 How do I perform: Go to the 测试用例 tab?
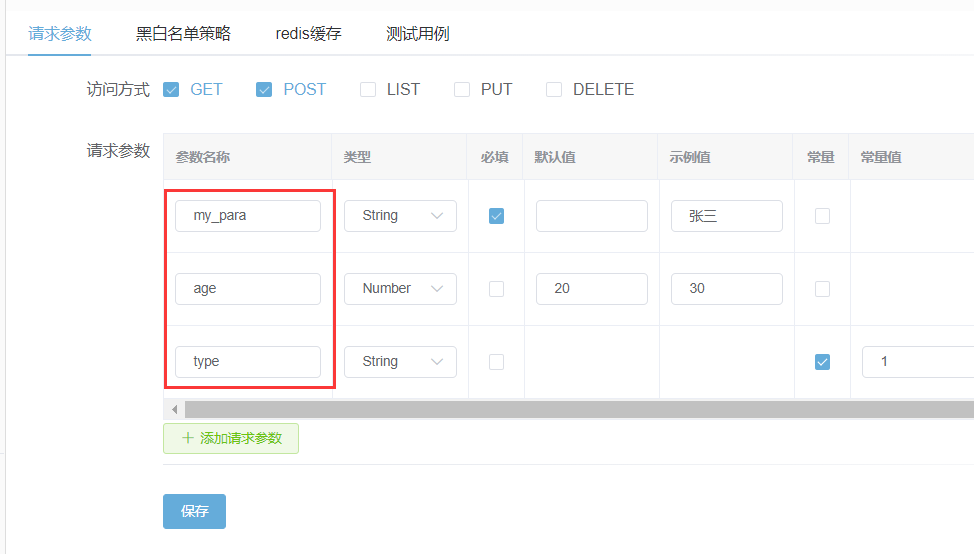coord(417,34)
